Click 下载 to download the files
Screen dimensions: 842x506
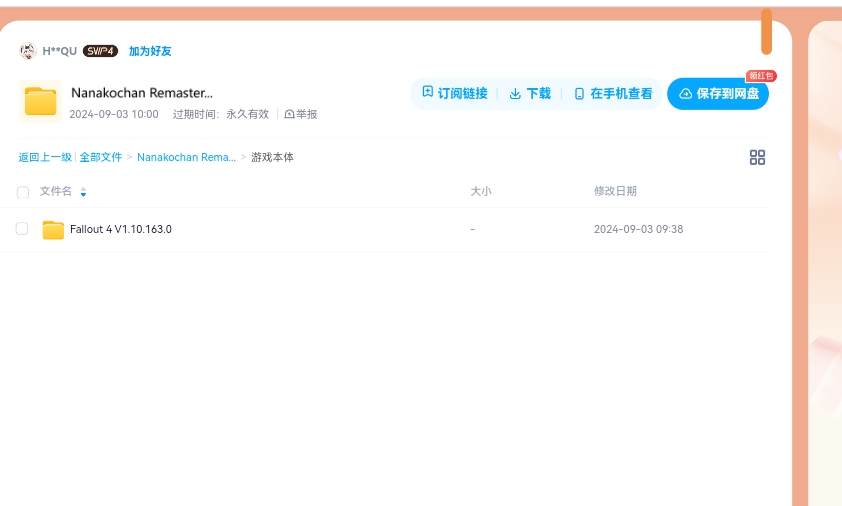(x=530, y=93)
